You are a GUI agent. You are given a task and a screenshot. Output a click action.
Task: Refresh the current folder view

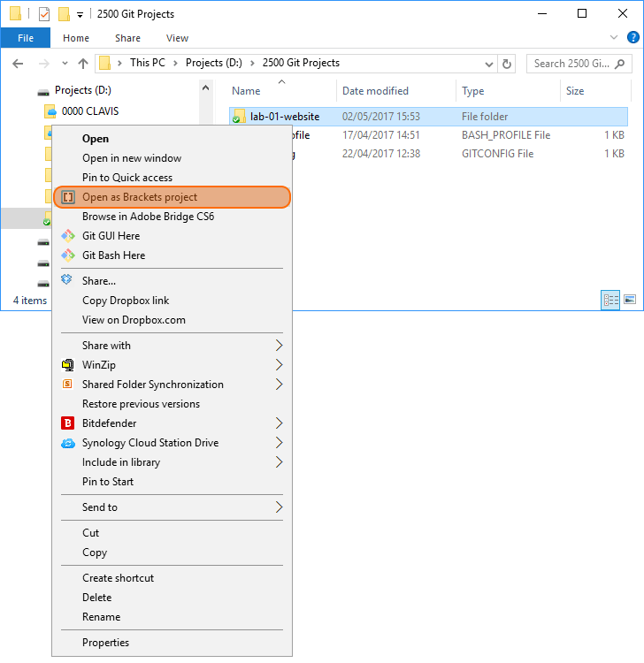[x=507, y=64]
